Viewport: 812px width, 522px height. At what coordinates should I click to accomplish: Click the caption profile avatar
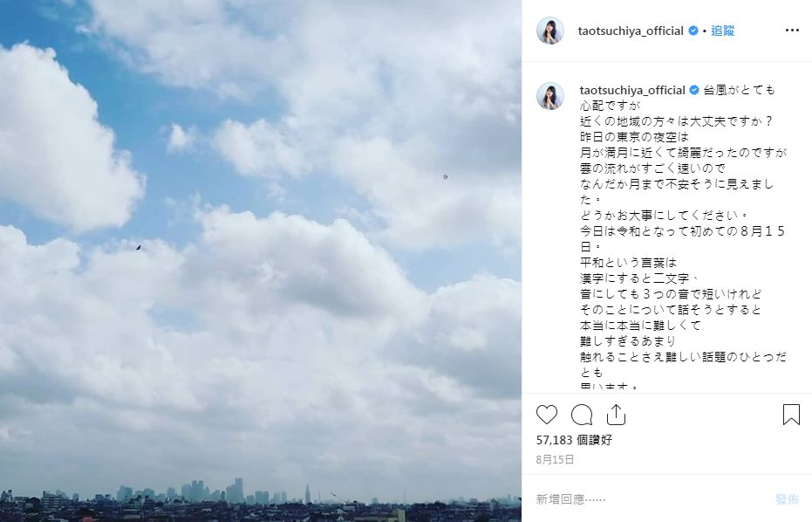coord(550,95)
